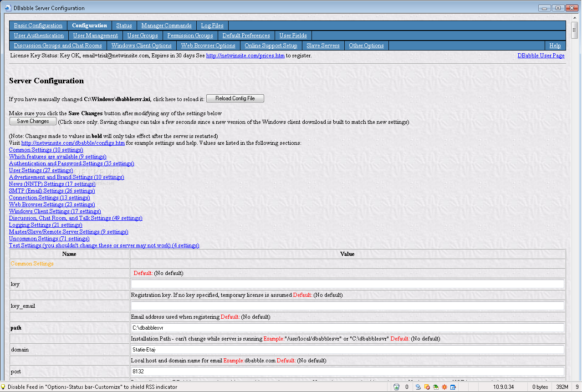Click the scrollbar up arrow

(575, 19)
